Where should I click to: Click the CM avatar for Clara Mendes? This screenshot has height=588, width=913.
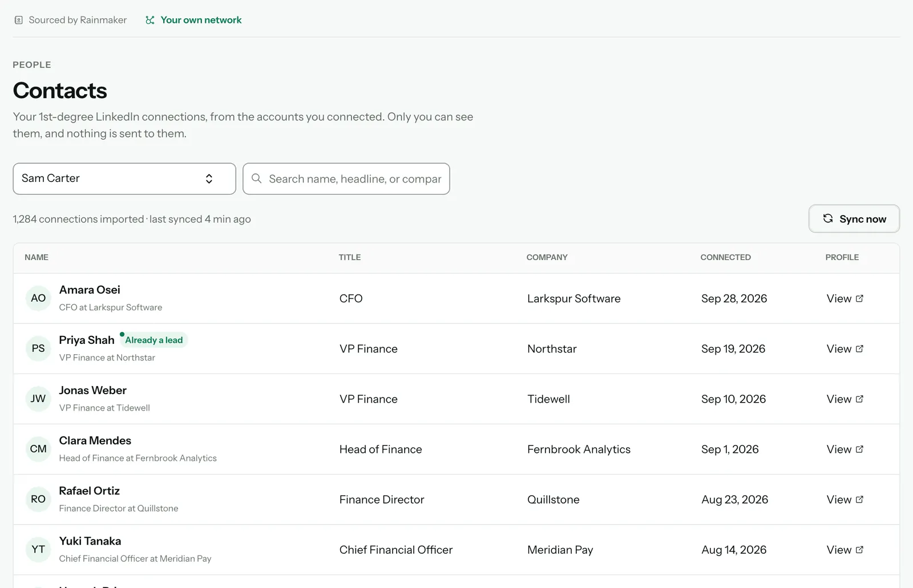(x=38, y=449)
